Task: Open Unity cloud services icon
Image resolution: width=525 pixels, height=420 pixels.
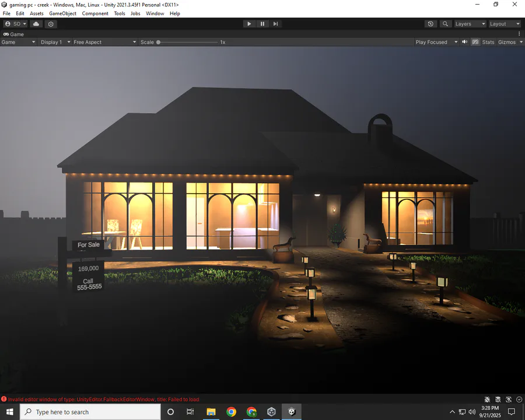Action: click(x=36, y=24)
